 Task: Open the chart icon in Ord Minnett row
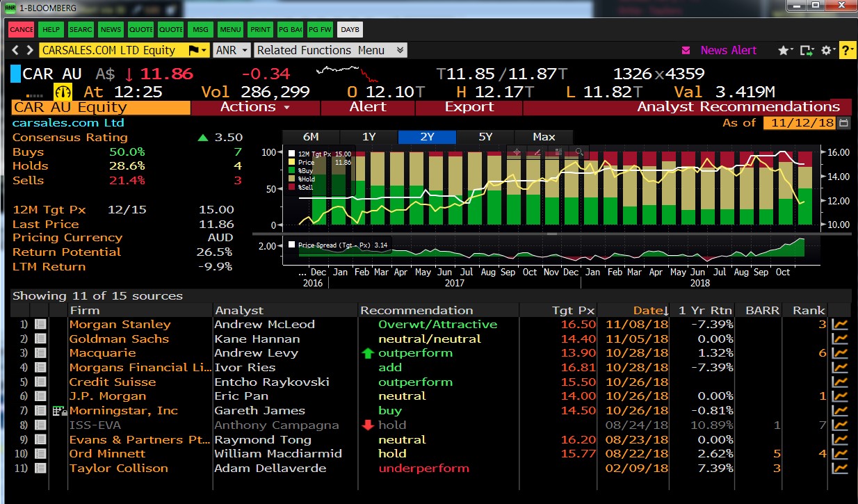pos(841,454)
